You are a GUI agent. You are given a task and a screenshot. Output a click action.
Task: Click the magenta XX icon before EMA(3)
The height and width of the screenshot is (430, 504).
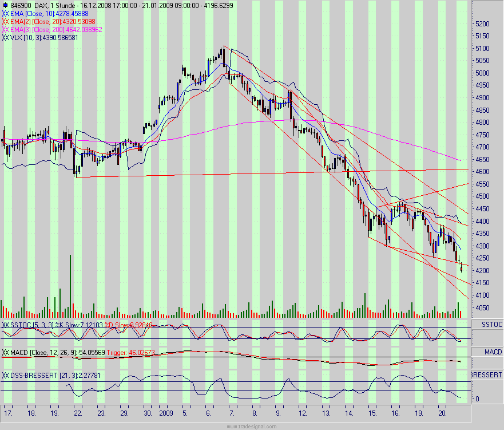pyautogui.click(x=5, y=29)
